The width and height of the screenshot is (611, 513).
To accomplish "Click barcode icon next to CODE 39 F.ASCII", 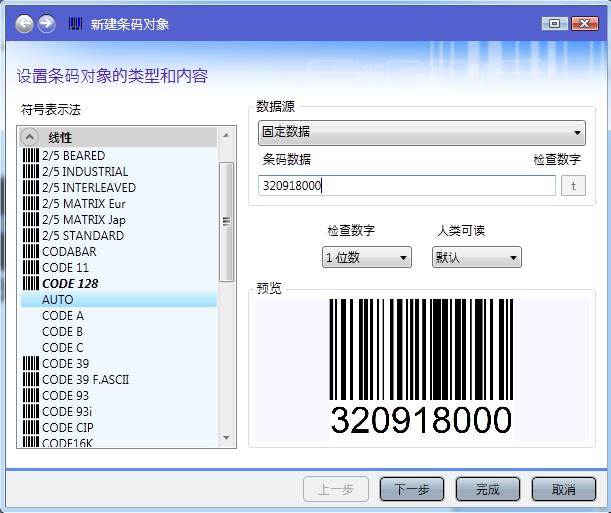I will pos(31,379).
